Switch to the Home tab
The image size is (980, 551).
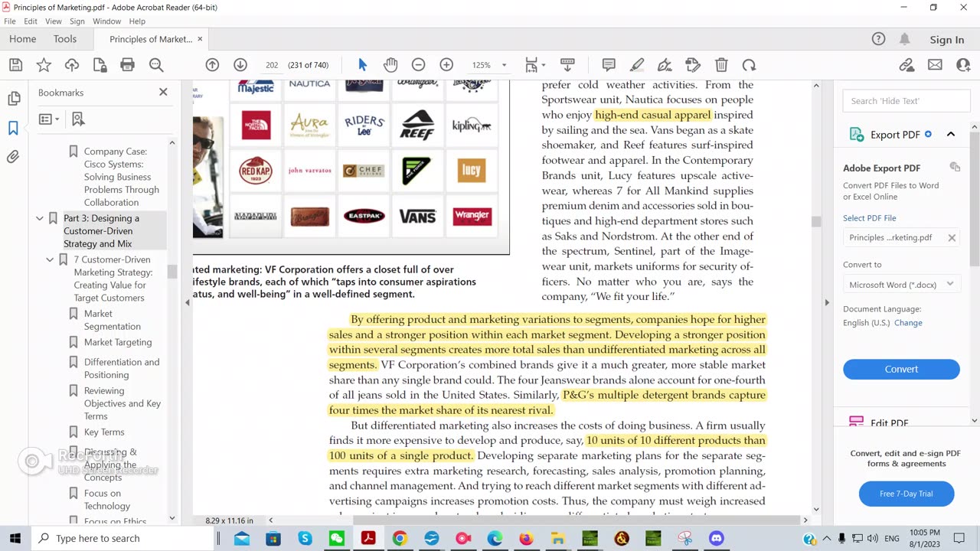coord(23,39)
